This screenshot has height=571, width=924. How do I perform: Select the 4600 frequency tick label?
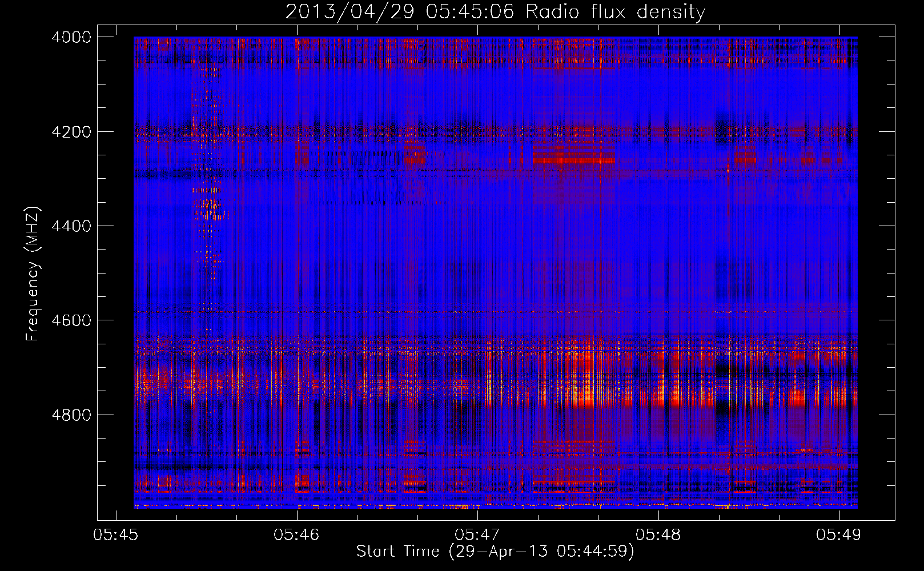coord(71,320)
